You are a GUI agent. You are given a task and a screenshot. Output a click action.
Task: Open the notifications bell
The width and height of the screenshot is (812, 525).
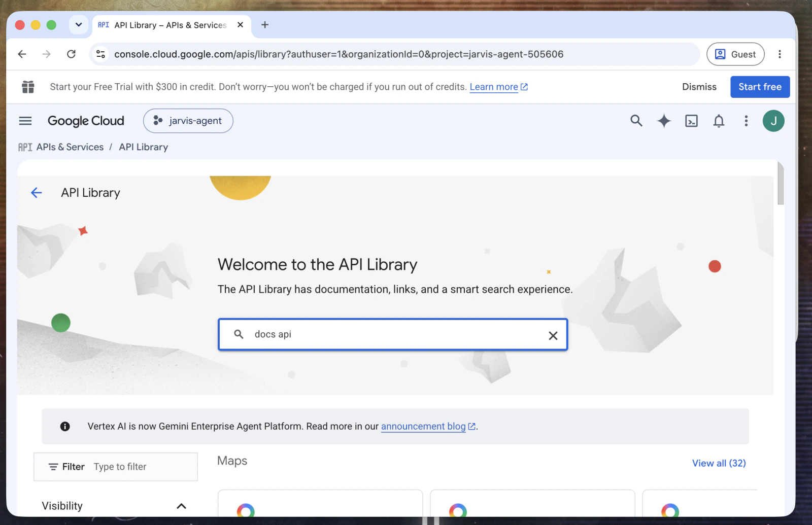pos(719,121)
